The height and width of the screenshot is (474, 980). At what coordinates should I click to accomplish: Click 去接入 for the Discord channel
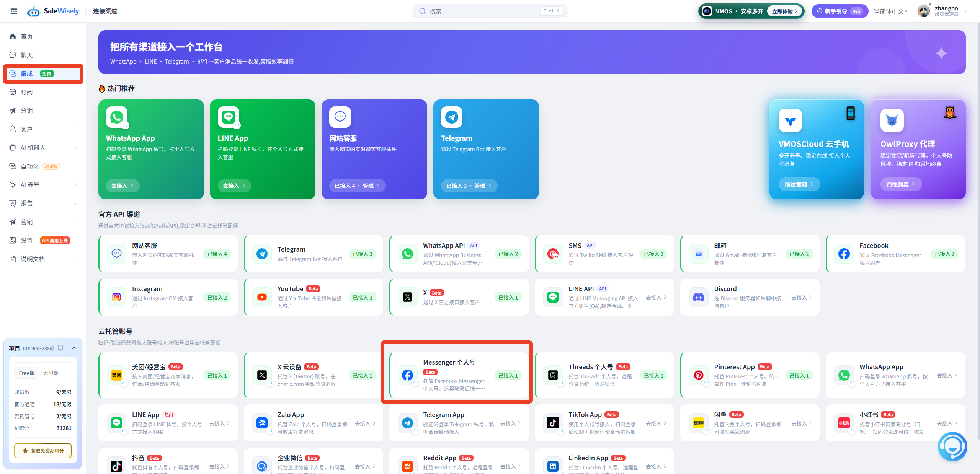(x=802, y=297)
